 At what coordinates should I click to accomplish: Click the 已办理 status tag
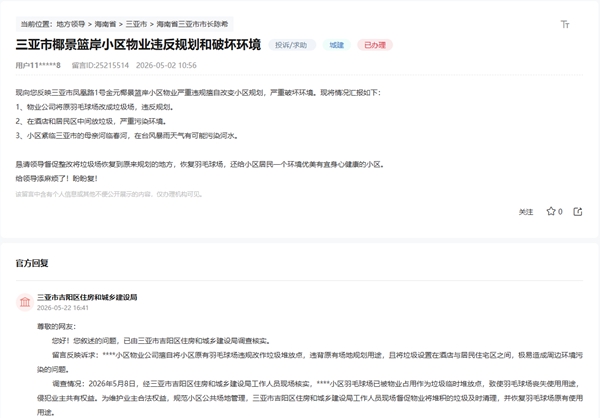coord(375,45)
